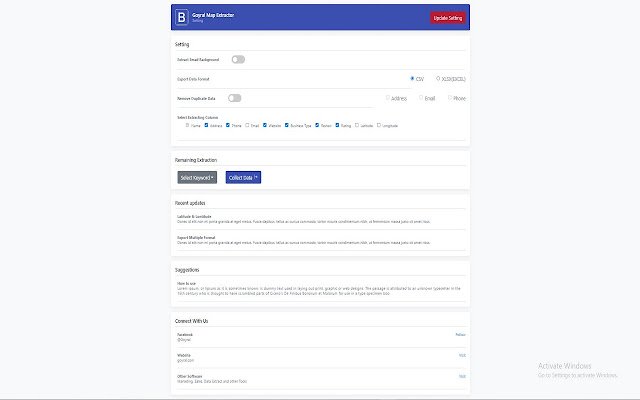Click the Follow link for Facebook
The width and height of the screenshot is (640, 400).
(460, 335)
